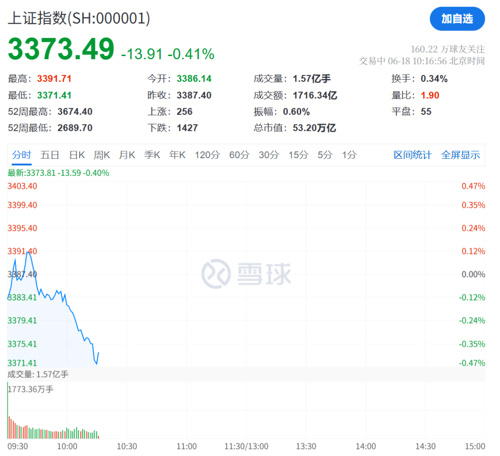Select the 120分 interval tab

[x=207, y=155]
